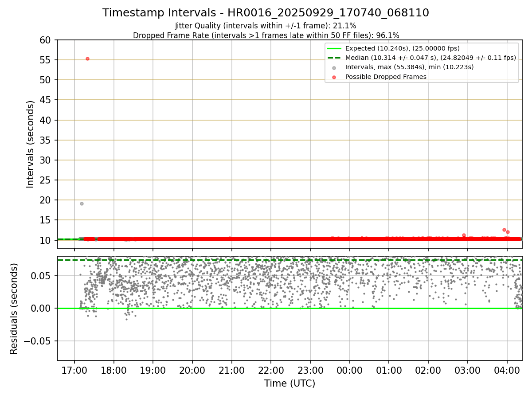Click the 'Intervals (seconds)' y-axis label
The width and height of the screenshot is (532, 399).
pos(30,144)
